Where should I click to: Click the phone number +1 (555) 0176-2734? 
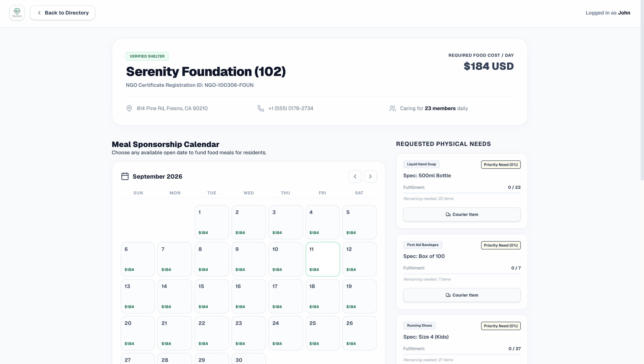click(290, 108)
